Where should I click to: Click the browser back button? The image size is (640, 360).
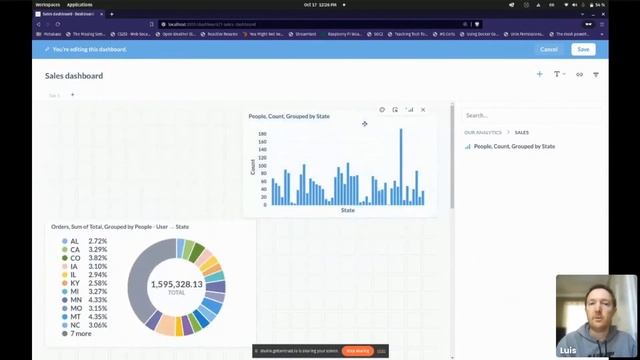pyautogui.click(x=39, y=24)
